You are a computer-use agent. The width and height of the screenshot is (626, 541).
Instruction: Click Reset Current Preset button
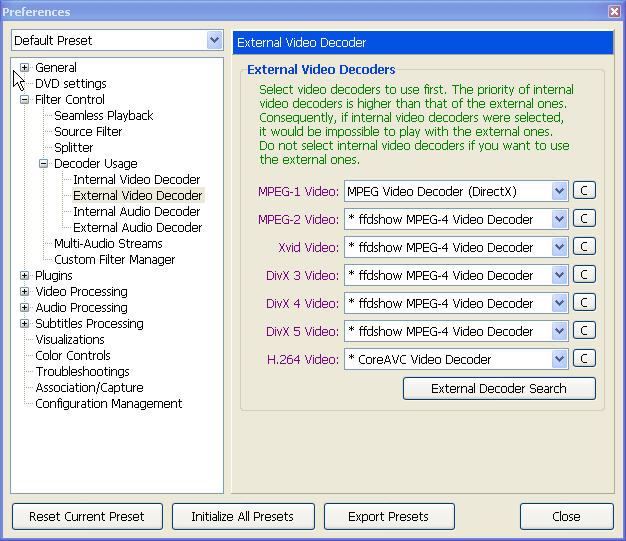86,516
